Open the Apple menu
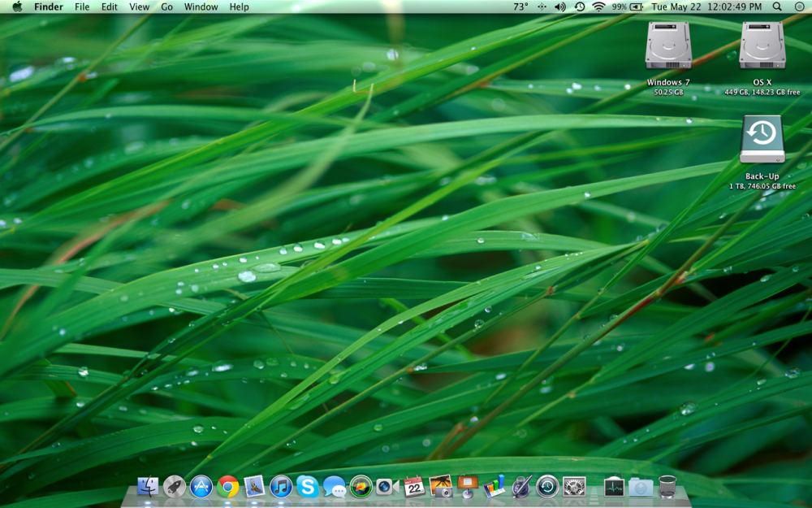 click(x=17, y=7)
